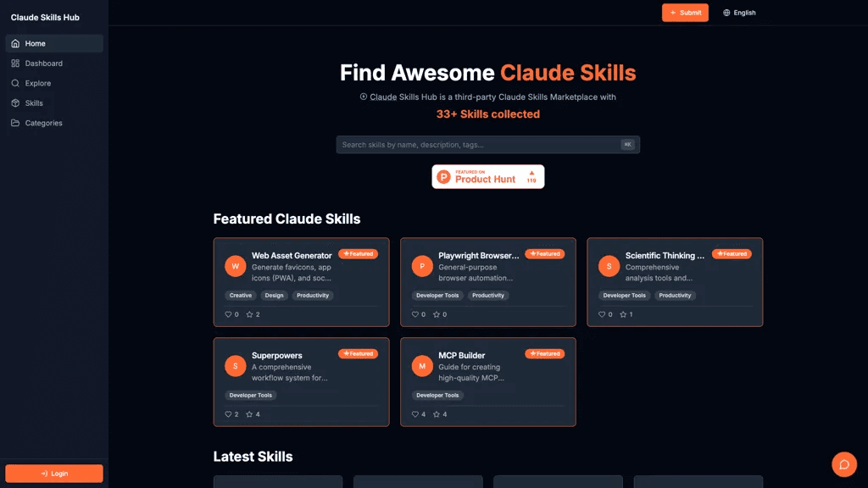This screenshot has width=868, height=488.
Task: Click Featured badge on Web Asset Generator
Action: (359, 254)
